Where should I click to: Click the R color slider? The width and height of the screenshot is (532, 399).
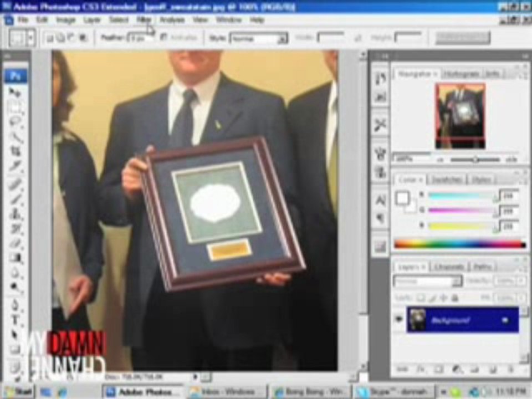462,196
